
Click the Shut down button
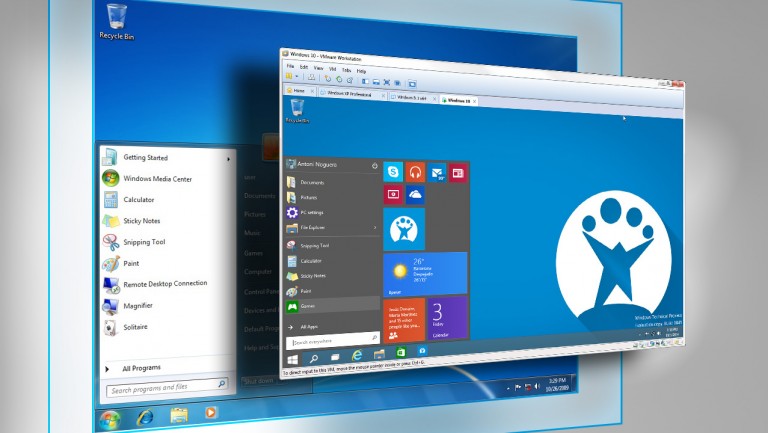pyautogui.click(x=259, y=381)
